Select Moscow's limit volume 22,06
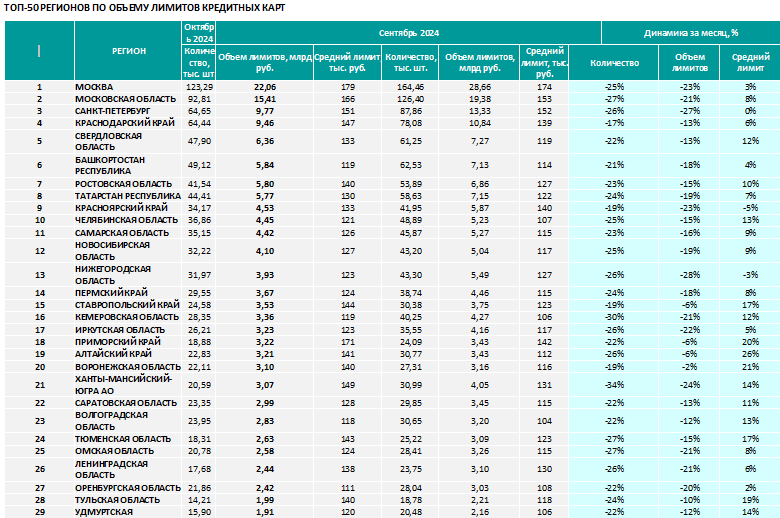 point(265,87)
